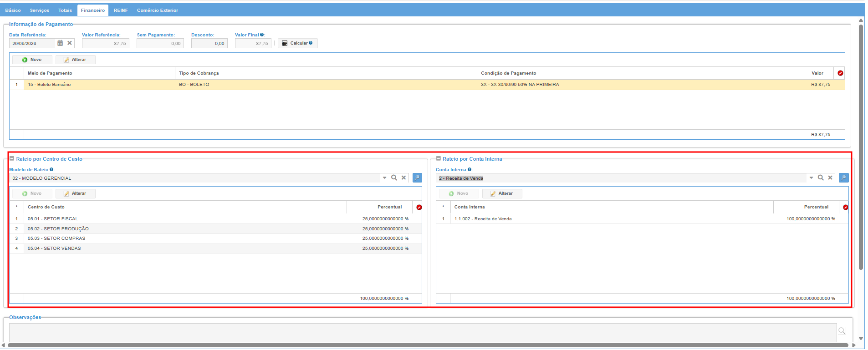Click the scroll down arrow
The image size is (868, 350).
pos(861,338)
